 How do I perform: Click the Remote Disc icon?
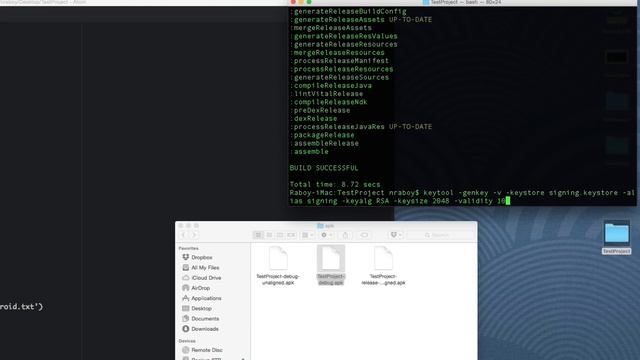[186, 350]
